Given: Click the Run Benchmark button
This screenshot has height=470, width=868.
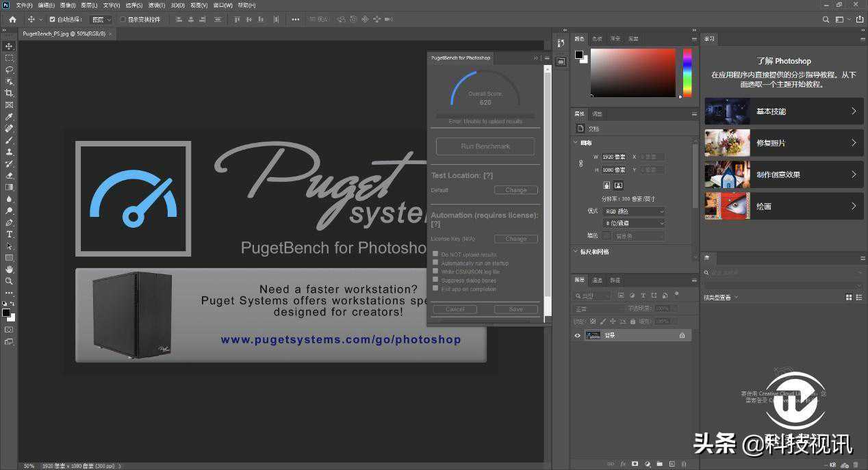Looking at the screenshot, I should click(x=485, y=146).
